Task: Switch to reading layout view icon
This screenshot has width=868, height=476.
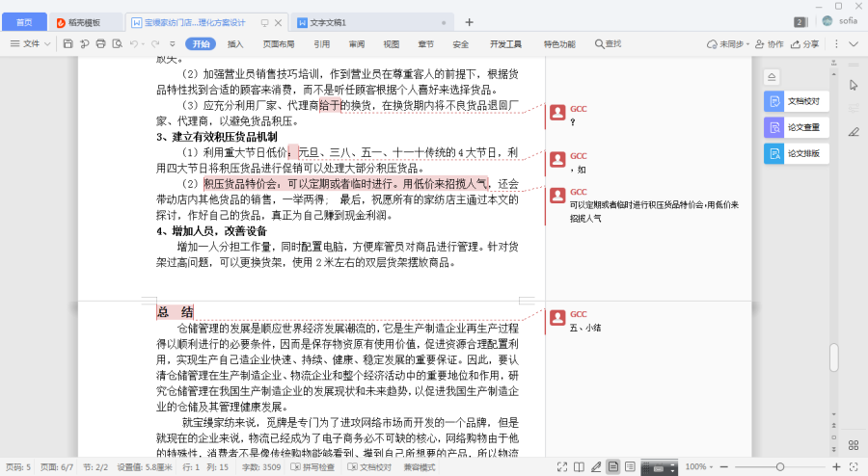Action: tap(579, 467)
